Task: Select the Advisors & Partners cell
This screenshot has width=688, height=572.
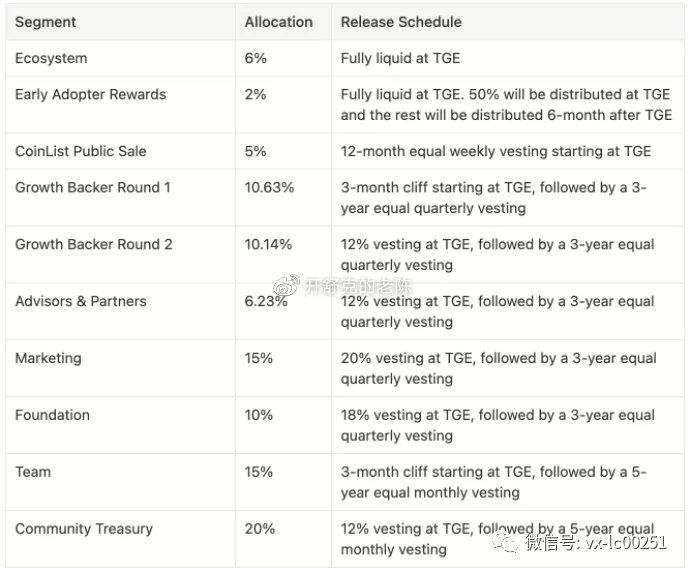Action: [81, 301]
